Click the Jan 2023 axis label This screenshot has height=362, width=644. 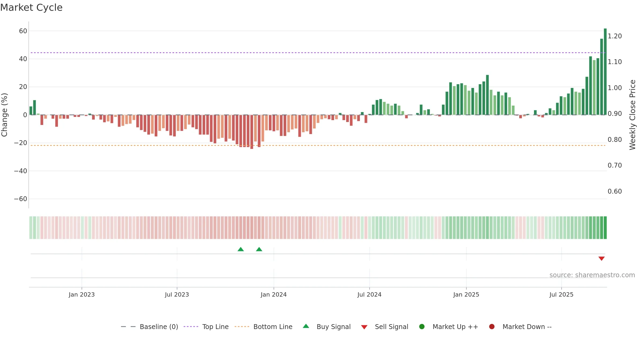coord(82,294)
